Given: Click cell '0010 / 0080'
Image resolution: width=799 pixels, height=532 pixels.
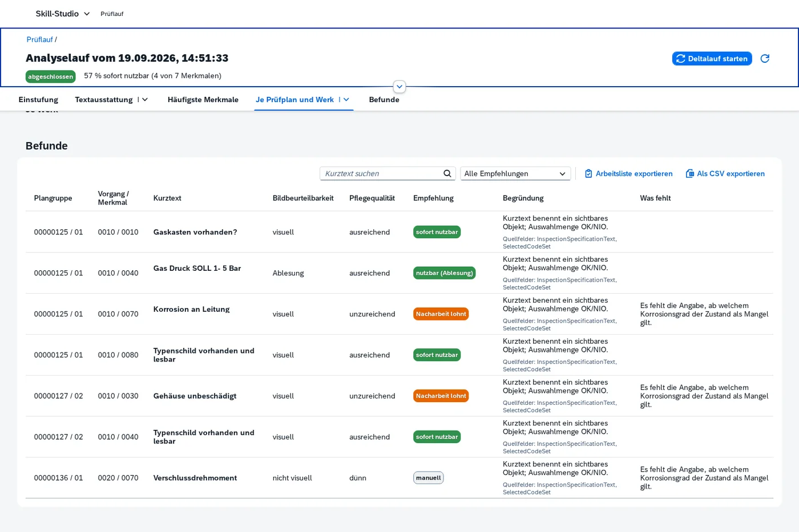Looking at the screenshot, I should coord(118,355).
